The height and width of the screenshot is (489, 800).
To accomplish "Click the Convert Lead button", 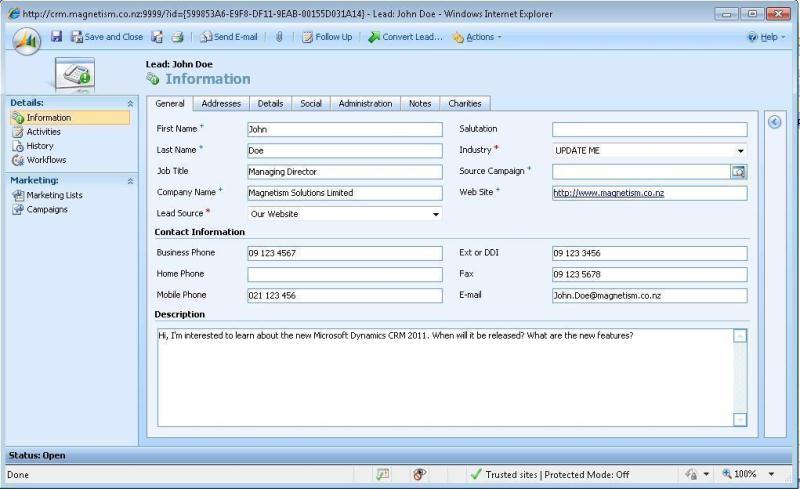I will coord(405,37).
